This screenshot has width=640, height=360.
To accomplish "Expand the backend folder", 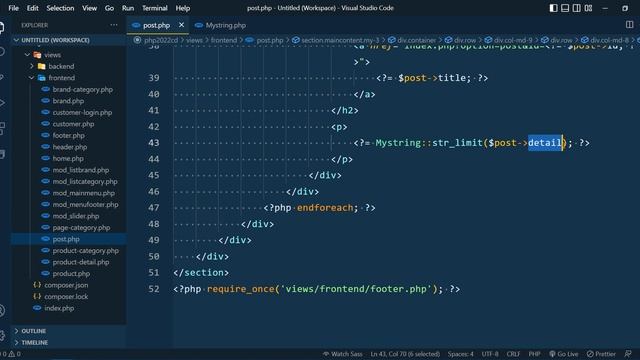I will tap(69, 66).
